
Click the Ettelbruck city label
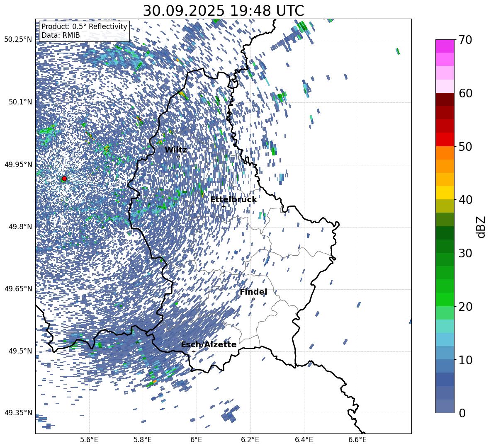pyautogui.click(x=233, y=200)
